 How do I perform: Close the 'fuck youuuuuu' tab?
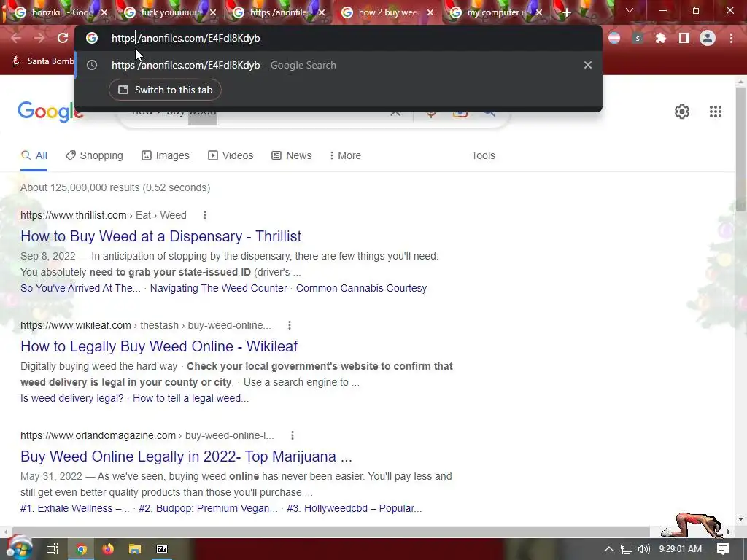[x=213, y=12]
